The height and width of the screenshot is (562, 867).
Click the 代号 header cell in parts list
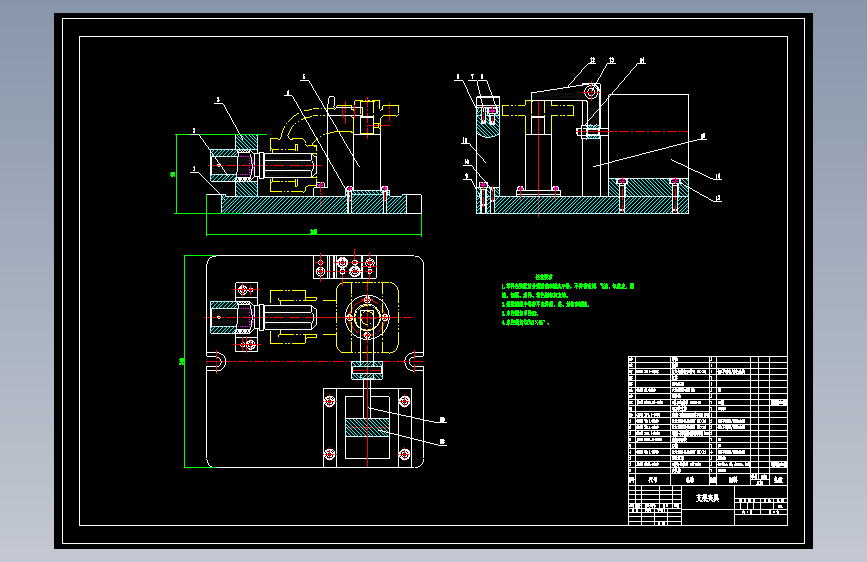tap(653, 480)
